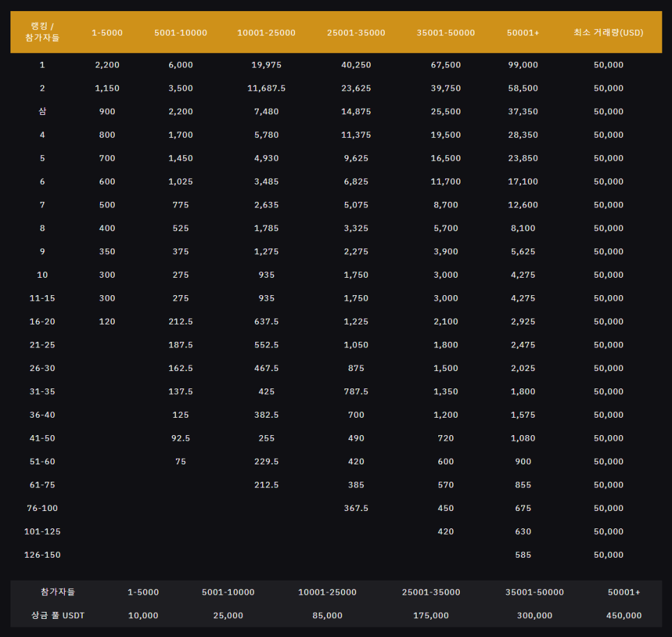Select the '8,100' value
This screenshot has height=637, width=672.
coord(523,228)
